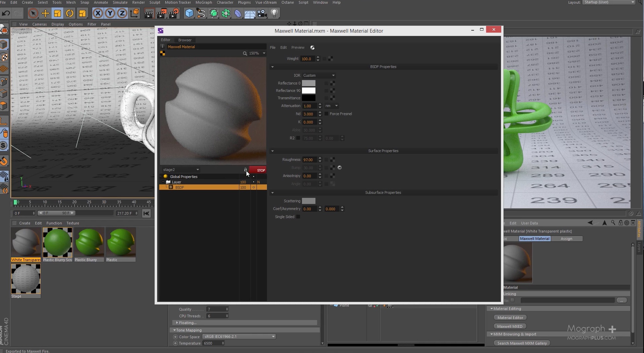Check the Single Sided option
The width and height of the screenshot is (644, 353).
[298, 217]
